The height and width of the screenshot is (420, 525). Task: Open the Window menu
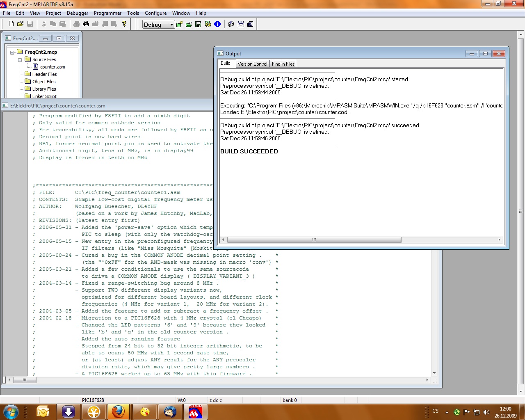[181, 13]
